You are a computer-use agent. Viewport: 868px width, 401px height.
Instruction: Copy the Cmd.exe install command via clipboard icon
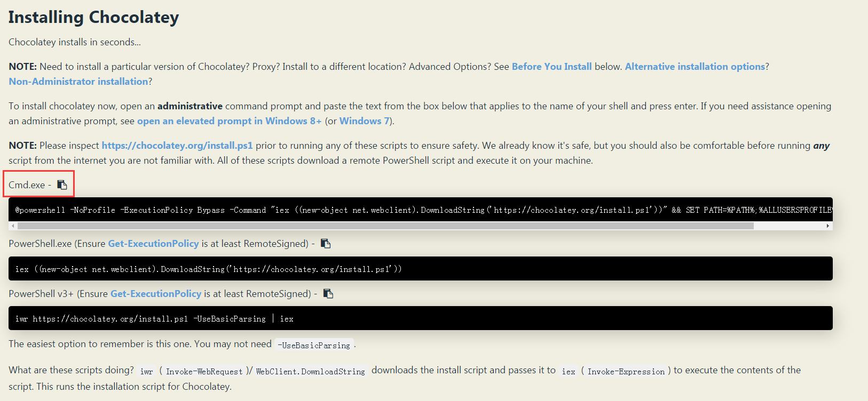coord(62,185)
